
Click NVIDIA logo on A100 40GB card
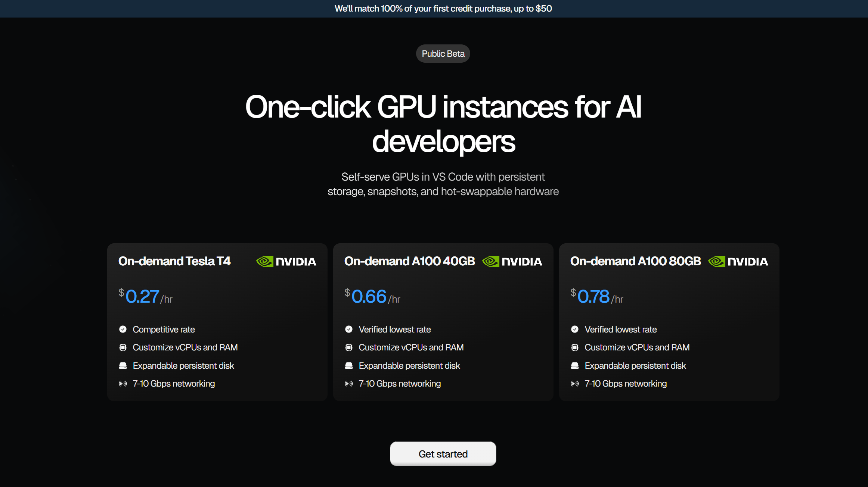(x=512, y=262)
